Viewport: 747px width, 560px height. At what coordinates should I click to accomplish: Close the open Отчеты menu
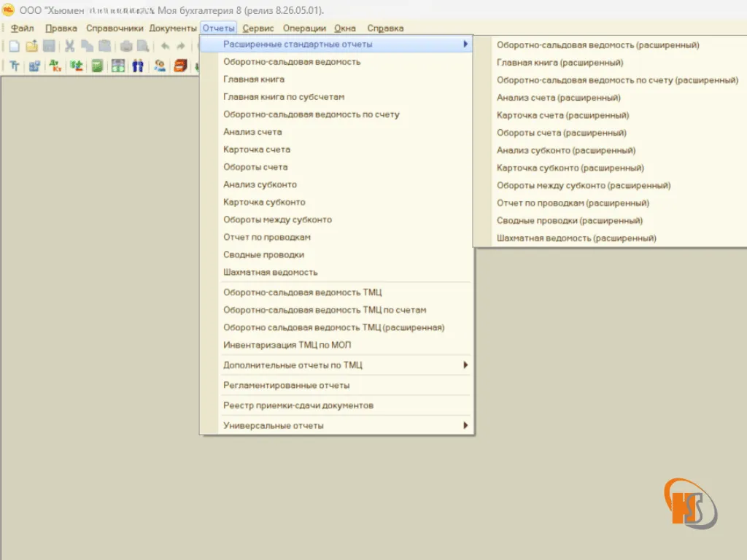pos(218,28)
